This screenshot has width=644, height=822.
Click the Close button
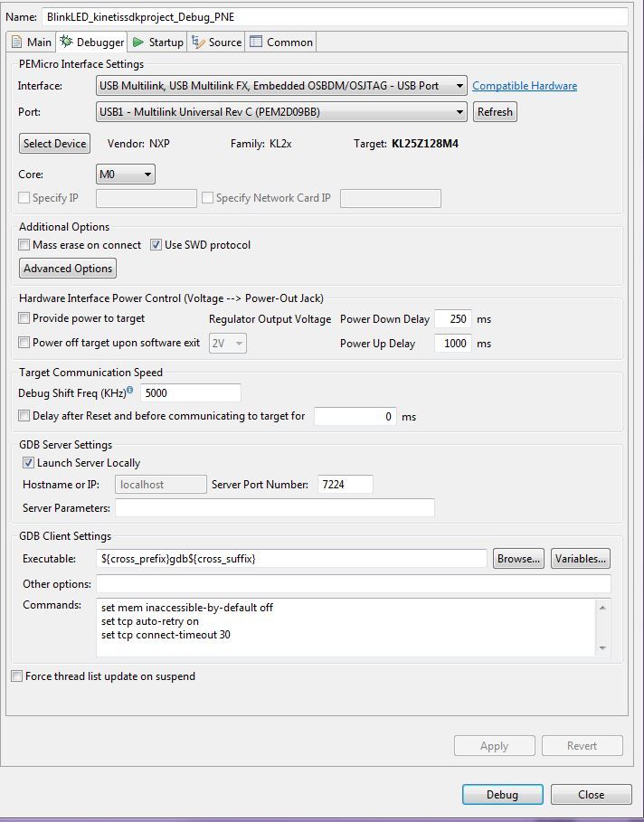point(591,795)
